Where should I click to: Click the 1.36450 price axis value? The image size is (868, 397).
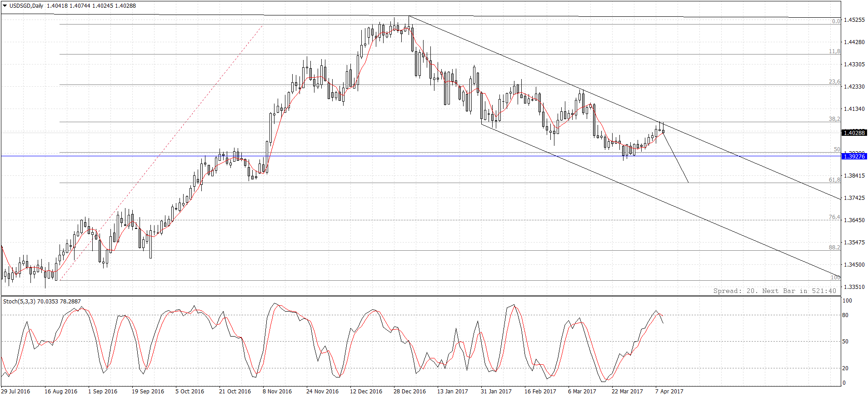tap(854, 220)
